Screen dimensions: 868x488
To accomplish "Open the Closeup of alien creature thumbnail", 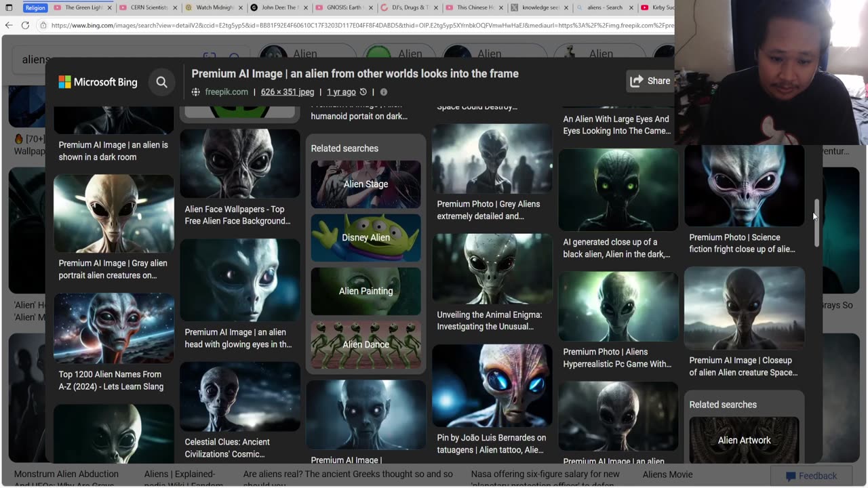I will tap(745, 308).
